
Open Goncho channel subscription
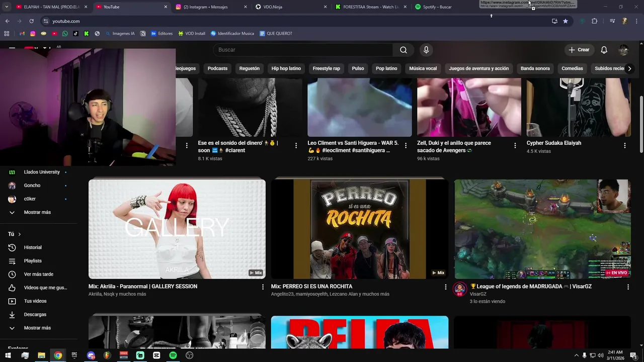[x=32, y=186]
